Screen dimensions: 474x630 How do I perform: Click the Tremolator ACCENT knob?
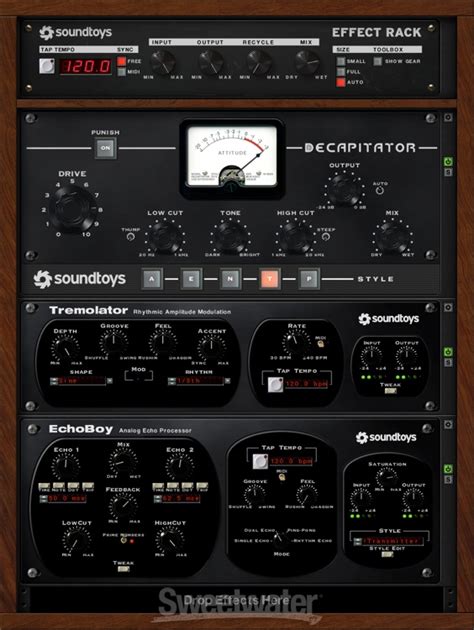pyautogui.click(x=211, y=348)
